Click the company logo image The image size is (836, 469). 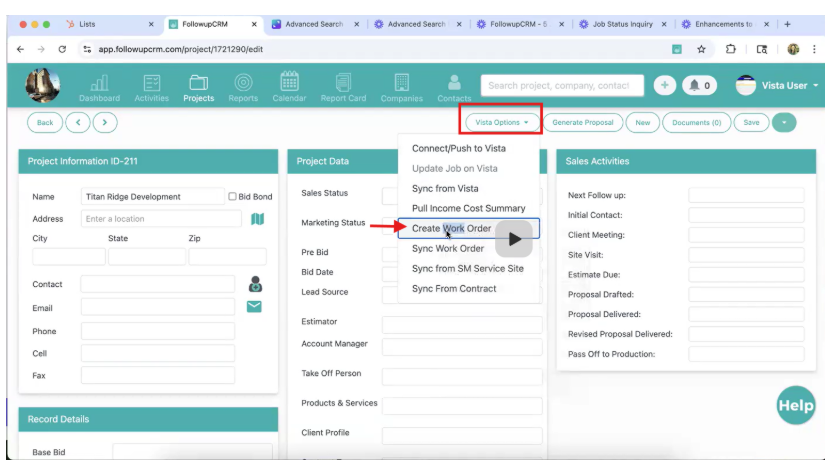43,85
